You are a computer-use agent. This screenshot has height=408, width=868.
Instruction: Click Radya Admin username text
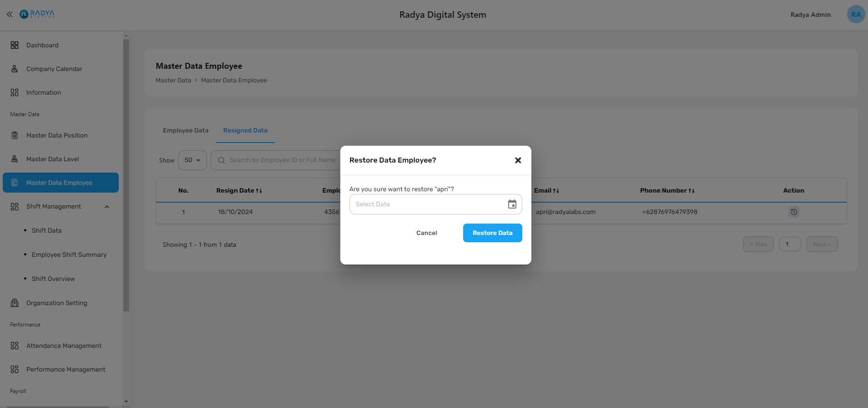(x=811, y=15)
